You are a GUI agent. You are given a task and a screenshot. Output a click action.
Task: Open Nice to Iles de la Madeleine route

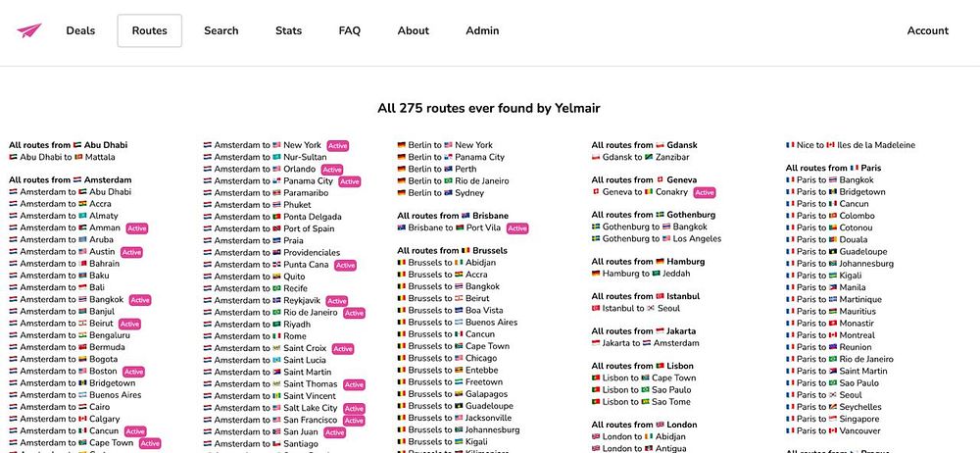[851, 145]
